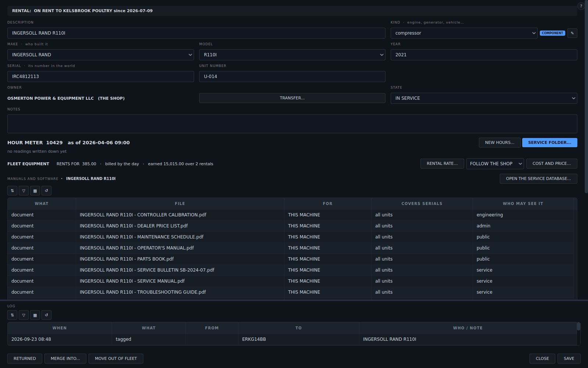Click the RETURNED button

click(x=25, y=359)
